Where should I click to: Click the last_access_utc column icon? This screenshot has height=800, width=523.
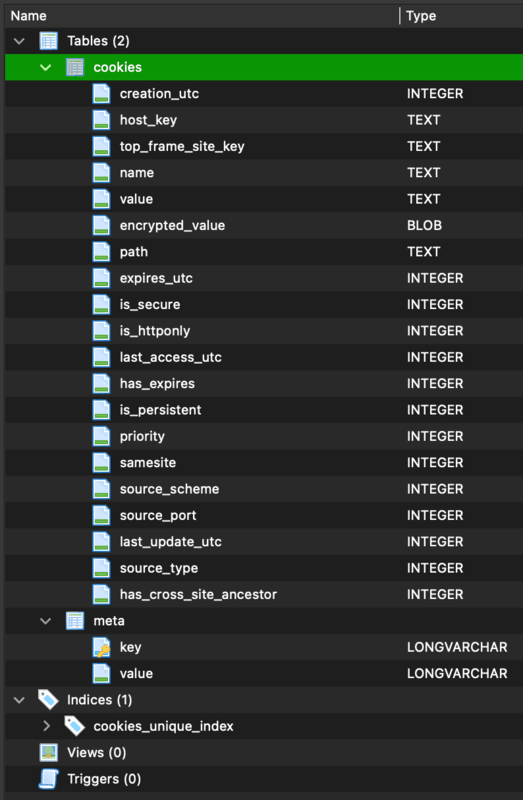pos(102,357)
